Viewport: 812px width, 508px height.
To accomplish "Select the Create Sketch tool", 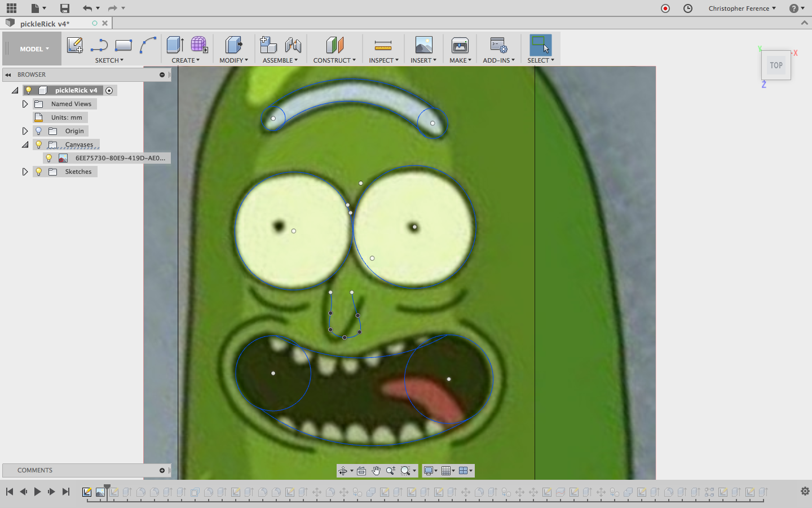I will click(x=75, y=45).
